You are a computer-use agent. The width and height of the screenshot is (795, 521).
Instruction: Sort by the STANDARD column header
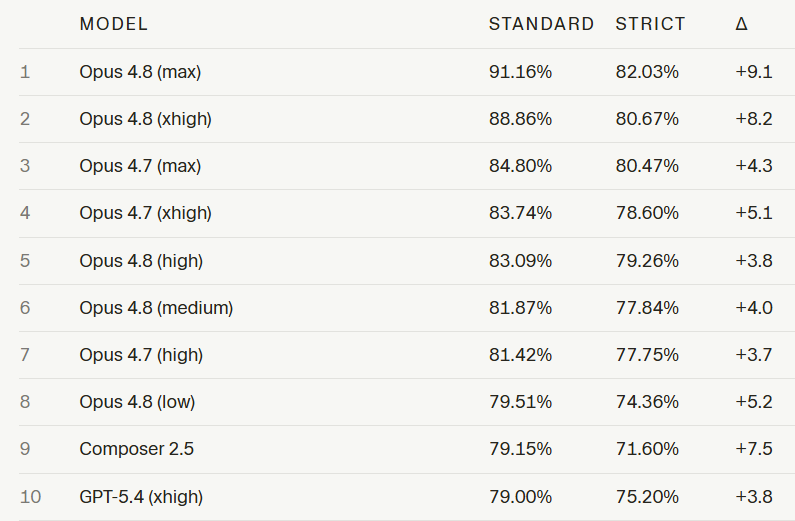pos(541,24)
